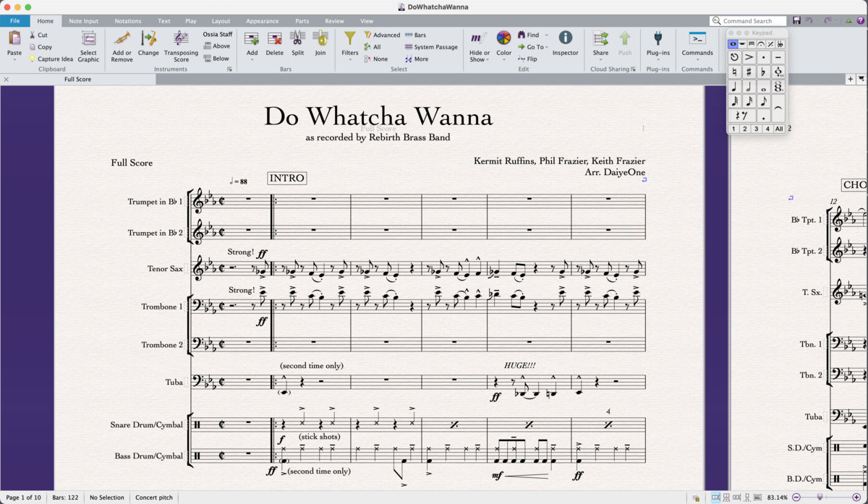
Task: Select the Split bar tool
Action: pos(297,43)
